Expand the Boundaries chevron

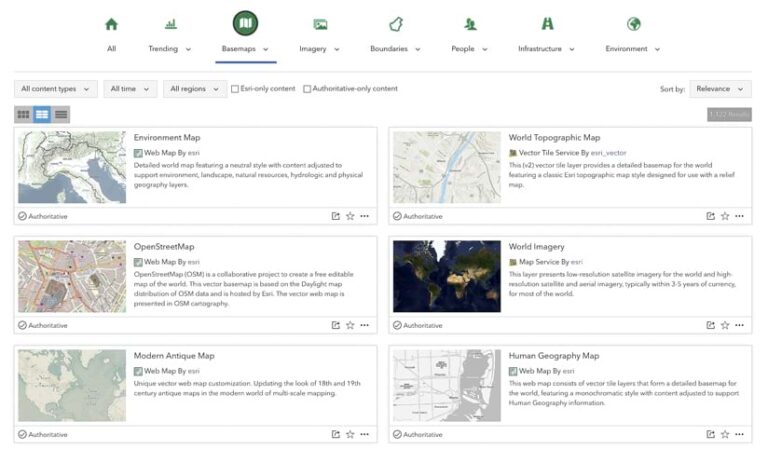pos(418,49)
